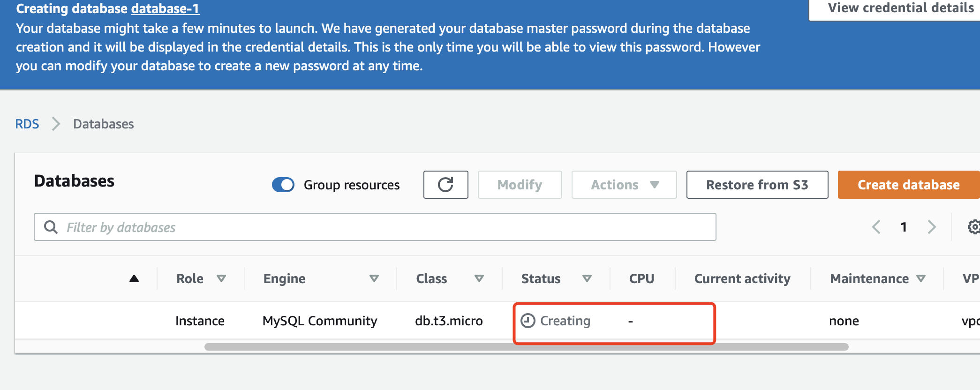Click the Creating status clock icon
This screenshot has height=390, width=980.
(528, 321)
